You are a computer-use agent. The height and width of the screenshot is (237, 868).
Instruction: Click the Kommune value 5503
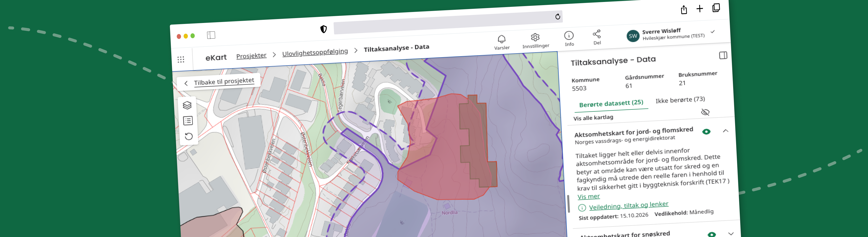[x=579, y=88]
